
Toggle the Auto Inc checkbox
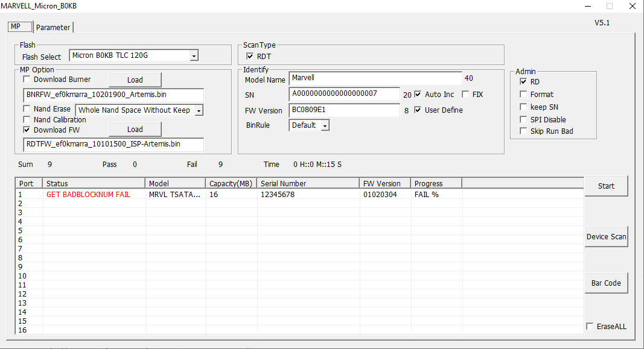click(x=418, y=94)
